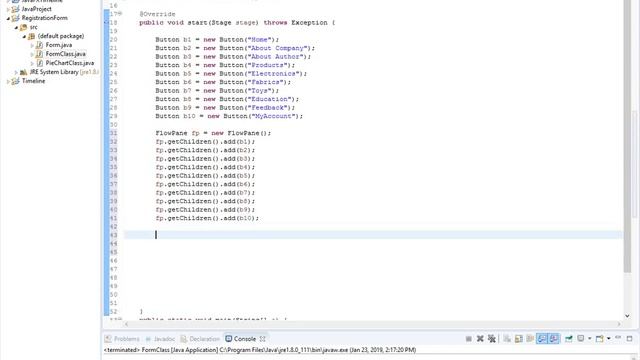Viewport: 640px width, 360px height.
Task: Place cursor on the @Override annotation
Action: pos(157,14)
